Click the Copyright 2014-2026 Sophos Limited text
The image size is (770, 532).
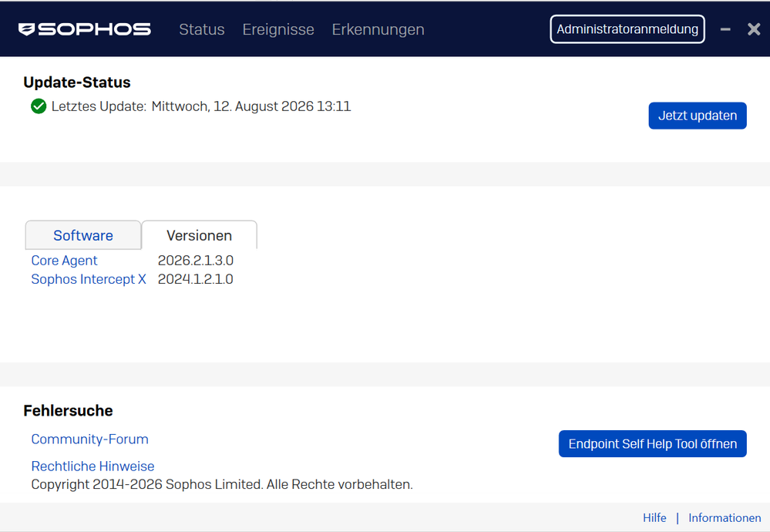pyautogui.click(x=222, y=484)
